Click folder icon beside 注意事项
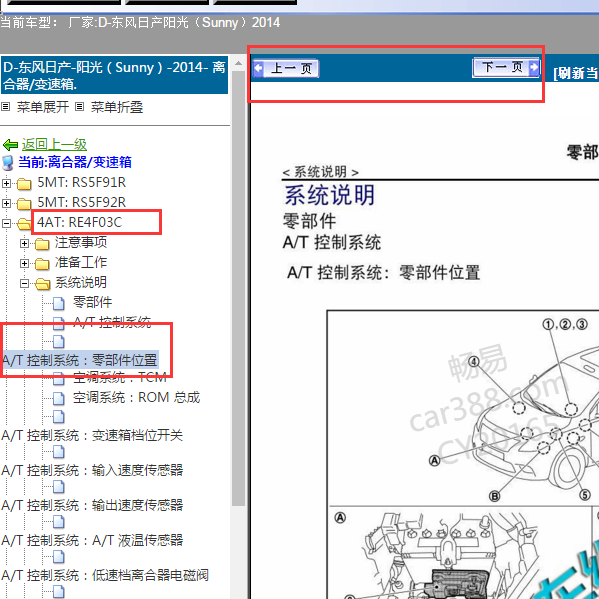This screenshot has width=599, height=599. click(x=42, y=244)
